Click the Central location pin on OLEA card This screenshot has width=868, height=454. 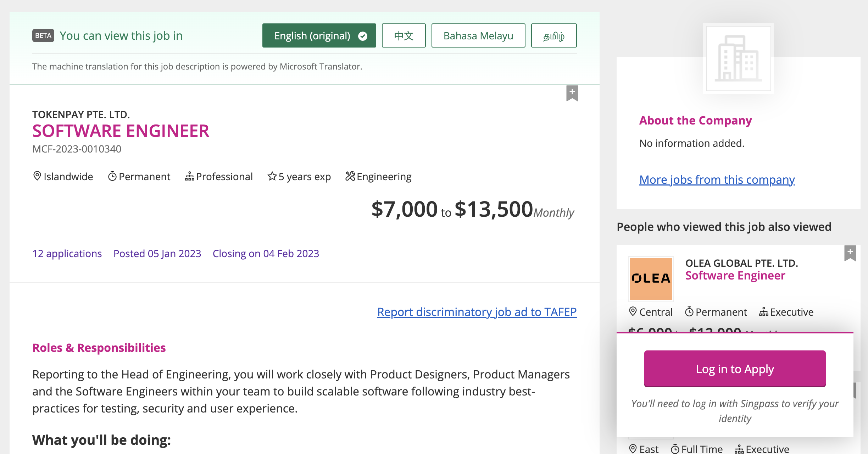point(633,311)
